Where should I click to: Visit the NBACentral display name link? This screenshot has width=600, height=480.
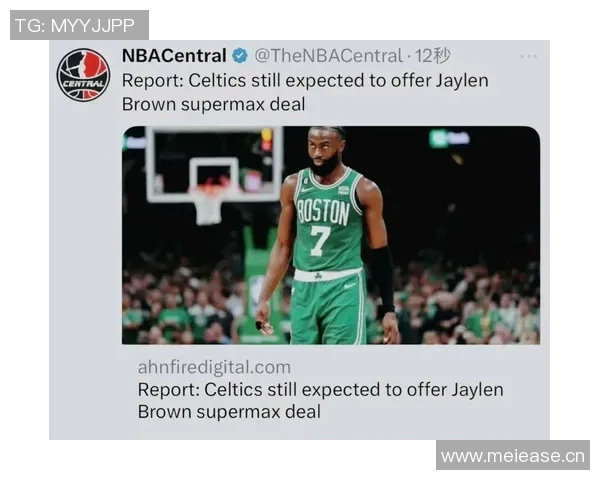point(174,56)
